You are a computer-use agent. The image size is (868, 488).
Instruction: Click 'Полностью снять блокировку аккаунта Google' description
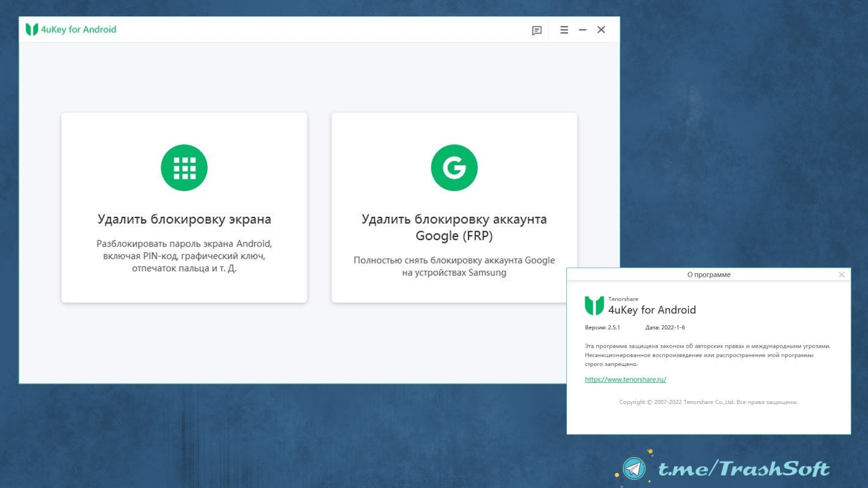[454, 266]
